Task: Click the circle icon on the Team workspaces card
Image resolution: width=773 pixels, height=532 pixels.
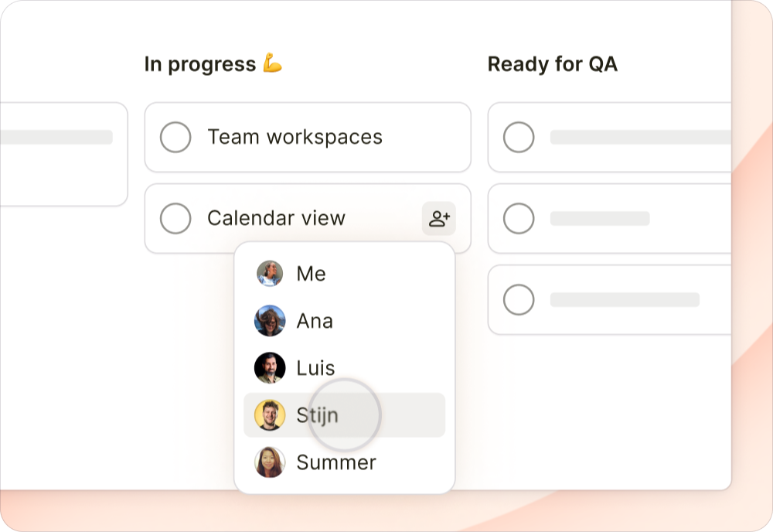Action: coord(175,137)
